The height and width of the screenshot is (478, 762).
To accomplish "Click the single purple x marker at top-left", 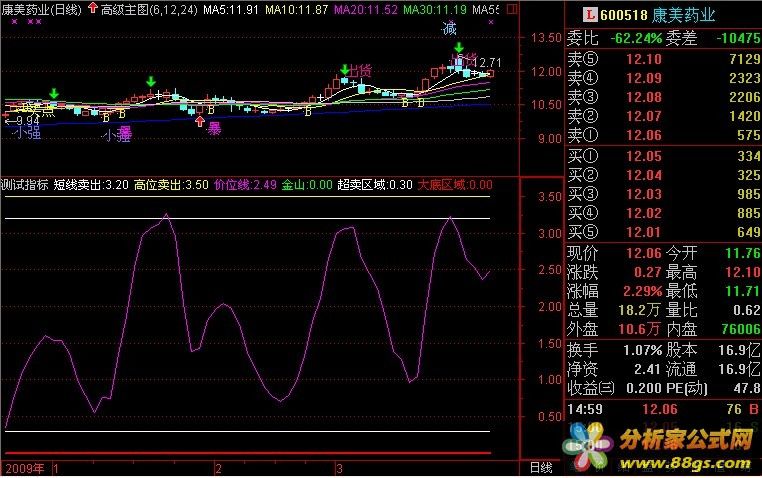I will pyautogui.click(x=14, y=21).
